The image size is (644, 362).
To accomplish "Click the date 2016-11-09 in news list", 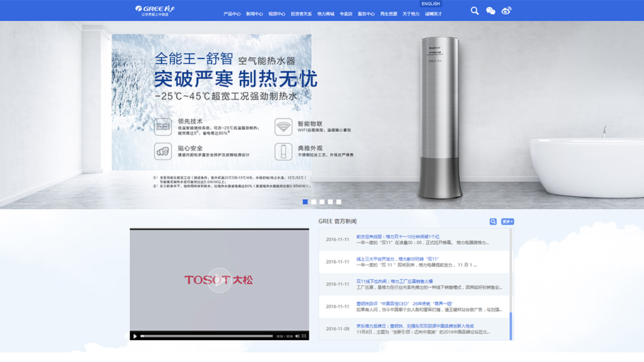I will (x=338, y=329).
